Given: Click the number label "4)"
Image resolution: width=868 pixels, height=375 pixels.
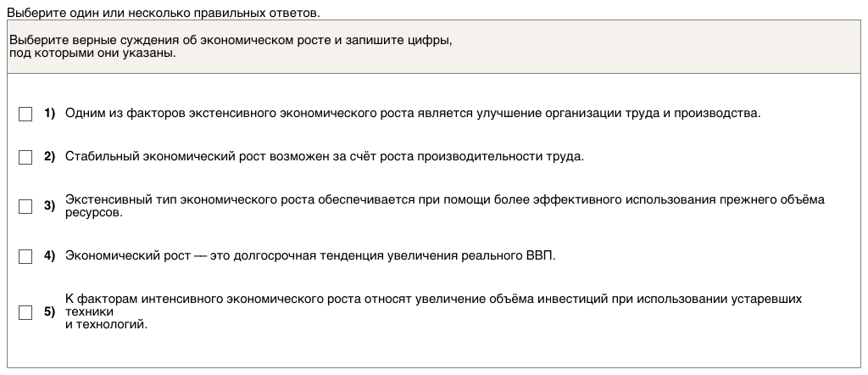Looking at the screenshot, I should 49,255.
